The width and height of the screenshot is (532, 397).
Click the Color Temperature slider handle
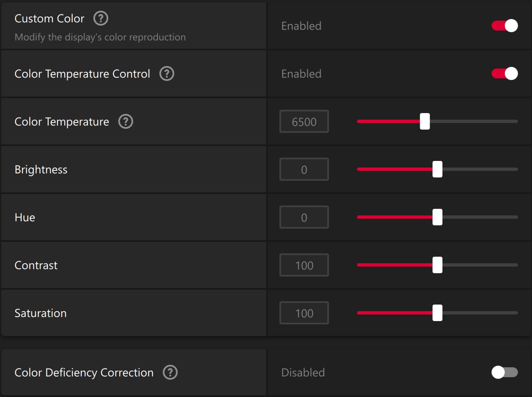click(x=425, y=121)
